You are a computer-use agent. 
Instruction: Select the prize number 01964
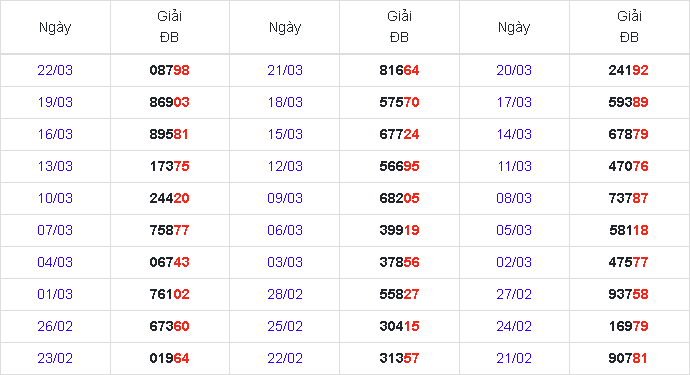169,358
